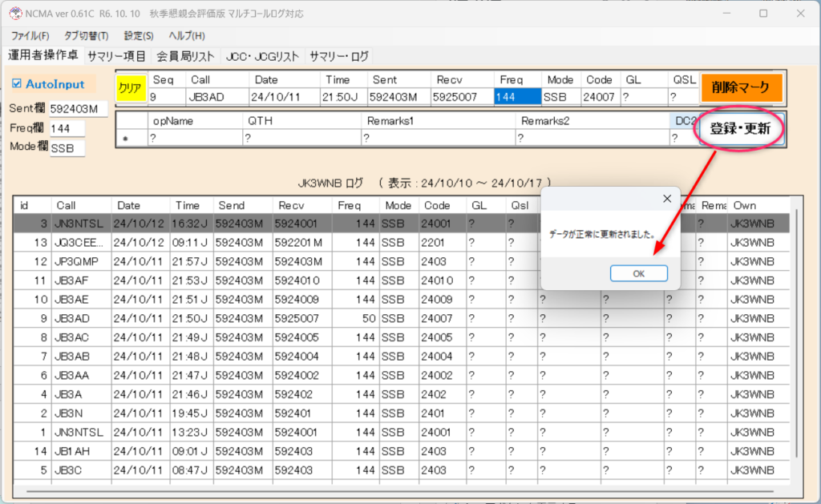Open the 設定(S) menu
821x504 pixels.
pos(139,36)
